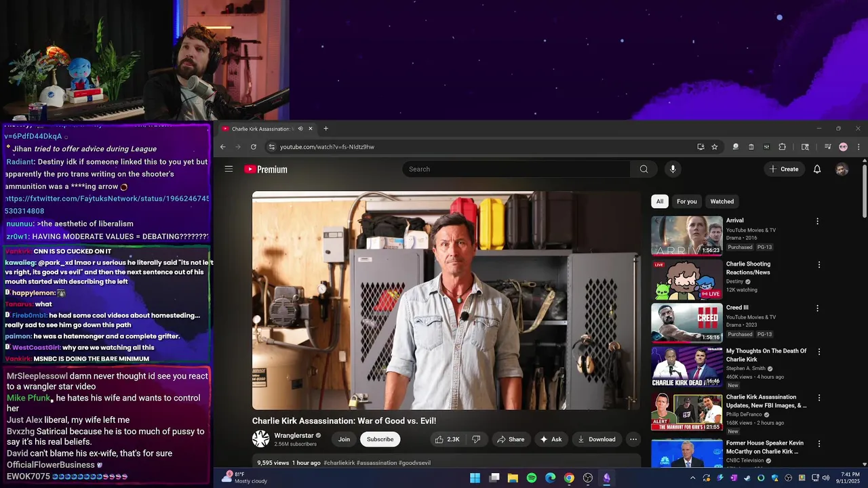Click the YouTube Premium logo
Image resolution: width=868 pixels, height=488 pixels.
(x=266, y=169)
